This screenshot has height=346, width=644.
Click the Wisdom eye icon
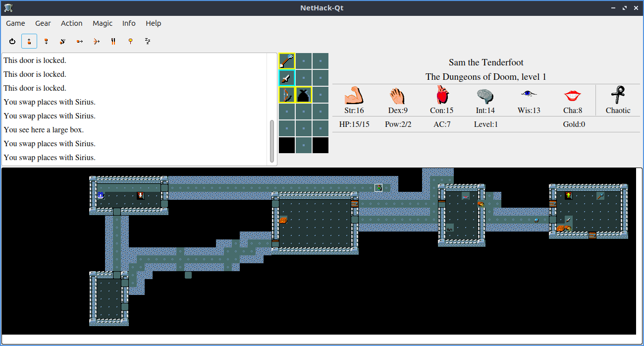tap(529, 93)
